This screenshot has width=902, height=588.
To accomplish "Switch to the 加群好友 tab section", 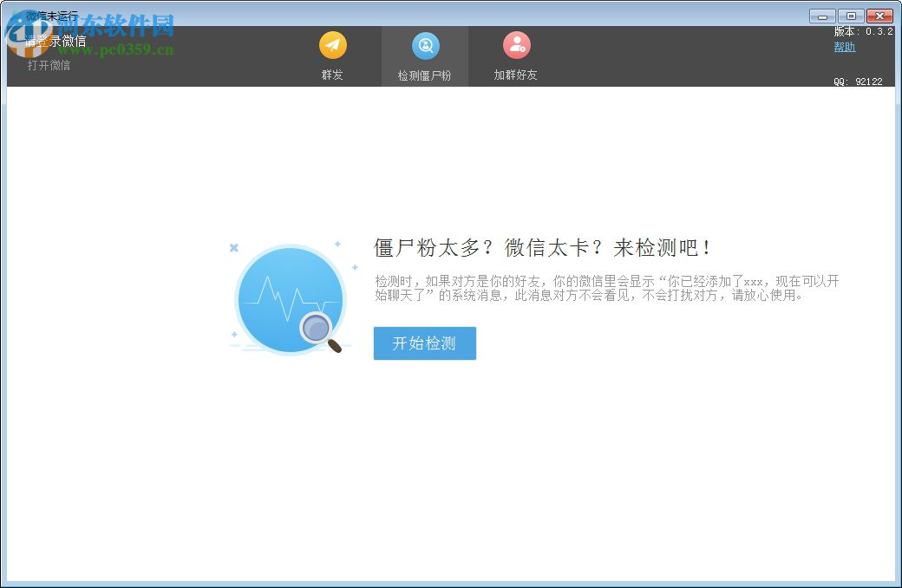I will (516, 56).
